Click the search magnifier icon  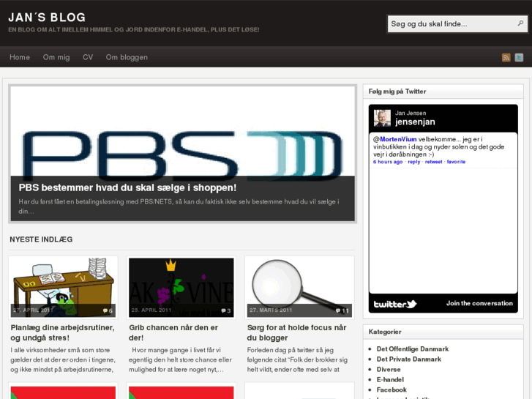pyautogui.click(x=520, y=23)
